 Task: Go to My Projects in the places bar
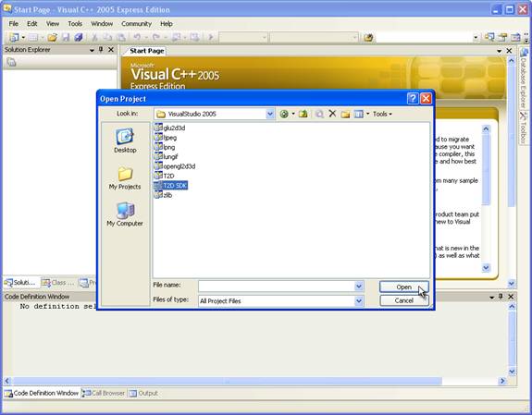click(125, 178)
